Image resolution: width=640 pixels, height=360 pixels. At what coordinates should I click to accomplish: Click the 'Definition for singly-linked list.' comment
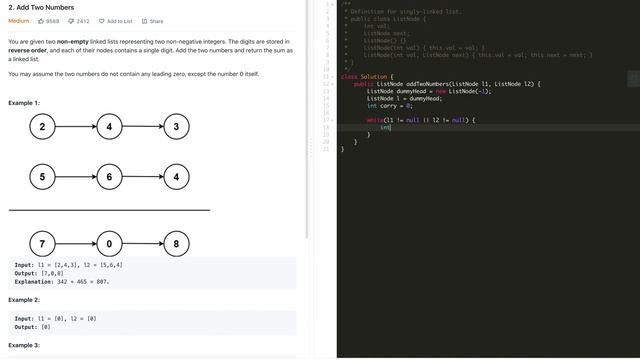[406, 11]
